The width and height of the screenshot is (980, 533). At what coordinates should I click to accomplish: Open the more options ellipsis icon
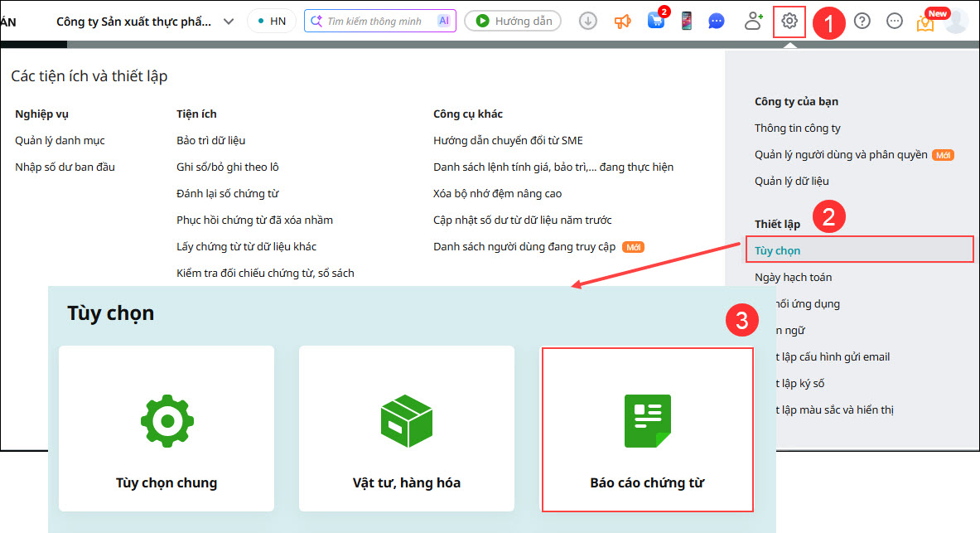point(894,21)
